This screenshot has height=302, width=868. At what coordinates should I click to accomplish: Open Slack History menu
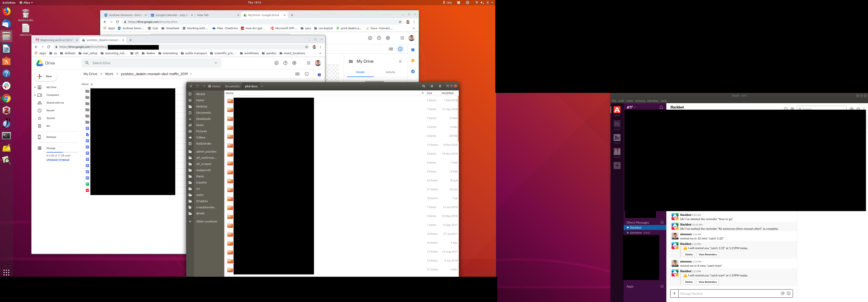[x=640, y=101]
